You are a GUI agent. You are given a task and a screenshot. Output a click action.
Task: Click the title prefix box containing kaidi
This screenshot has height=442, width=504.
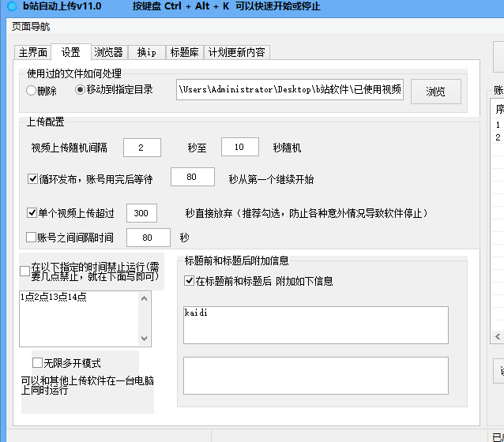click(316, 325)
